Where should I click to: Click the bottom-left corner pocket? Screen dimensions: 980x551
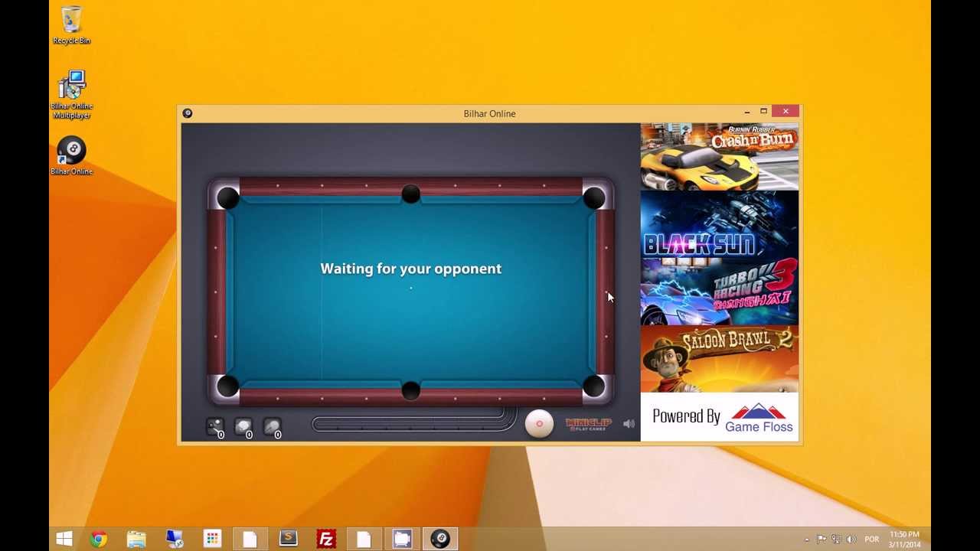(227, 386)
